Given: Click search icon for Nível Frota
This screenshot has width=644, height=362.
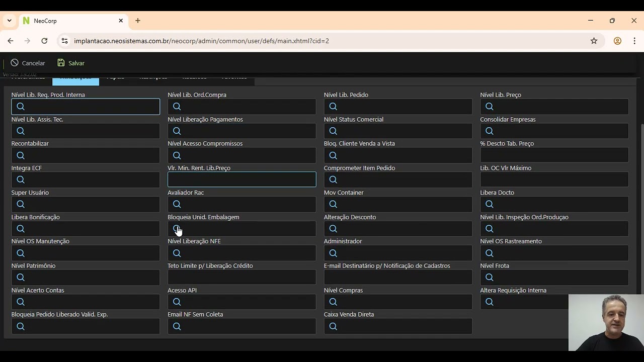Looking at the screenshot, I should click(490, 277).
